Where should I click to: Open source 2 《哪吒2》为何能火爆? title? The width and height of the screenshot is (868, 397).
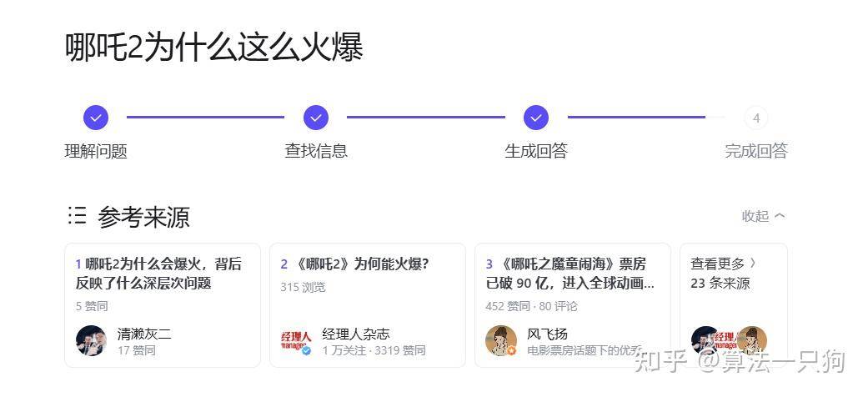[x=355, y=264]
